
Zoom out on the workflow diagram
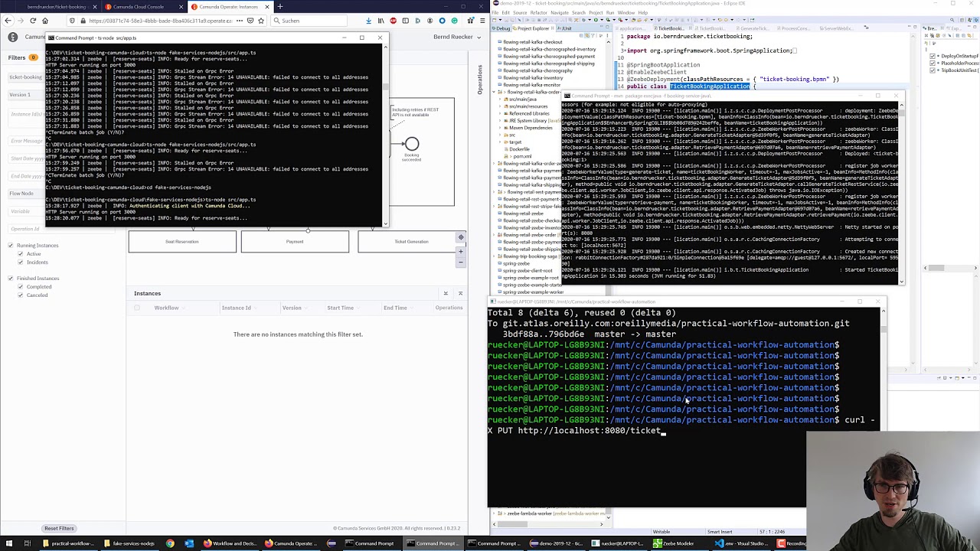point(461,262)
